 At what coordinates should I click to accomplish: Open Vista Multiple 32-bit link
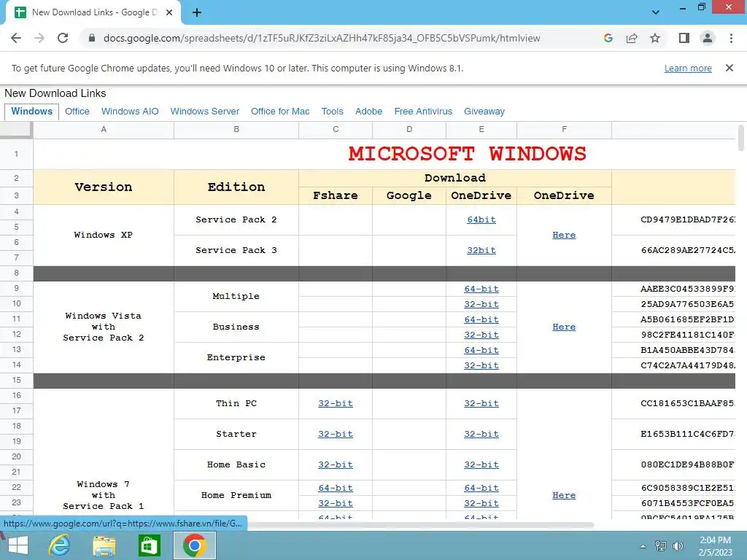pos(481,304)
